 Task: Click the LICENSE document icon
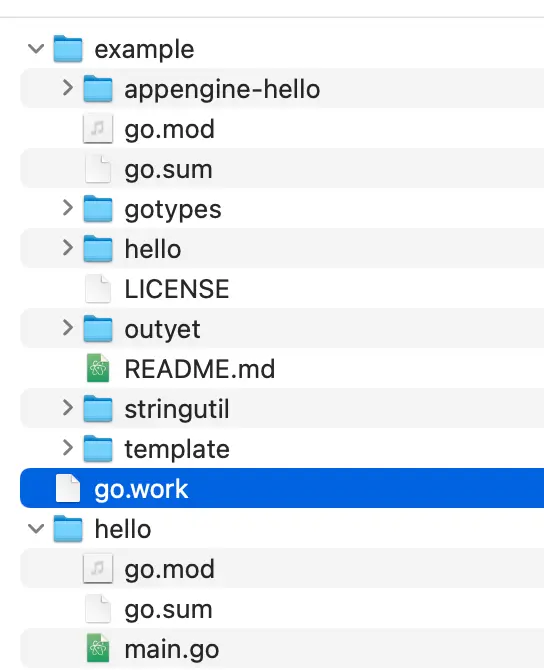98,288
